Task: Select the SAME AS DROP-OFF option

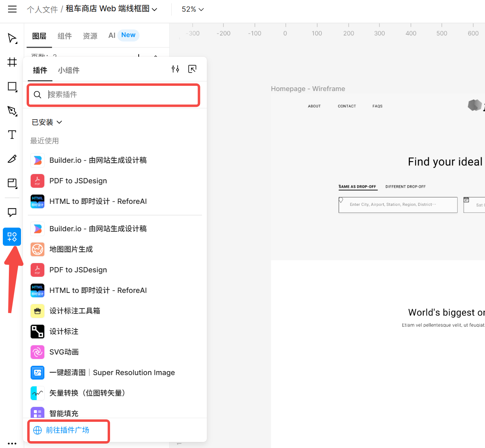Action: (x=358, y=187)
